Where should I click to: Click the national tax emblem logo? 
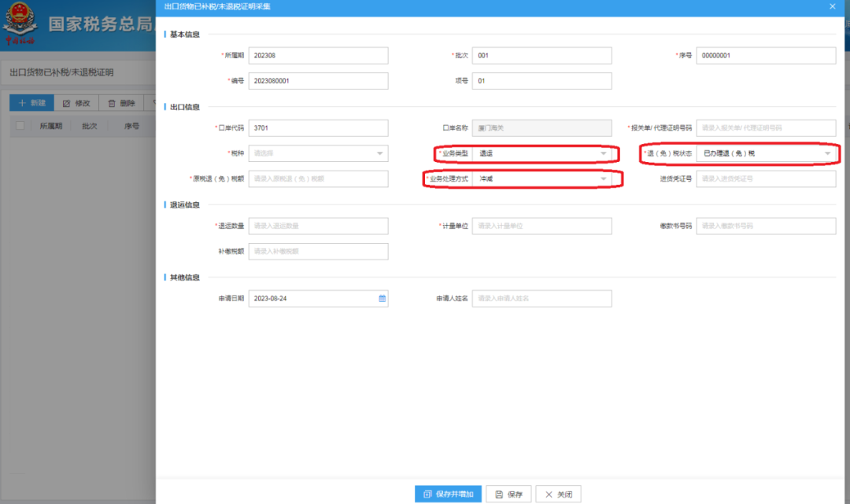(x=20, y=23)
